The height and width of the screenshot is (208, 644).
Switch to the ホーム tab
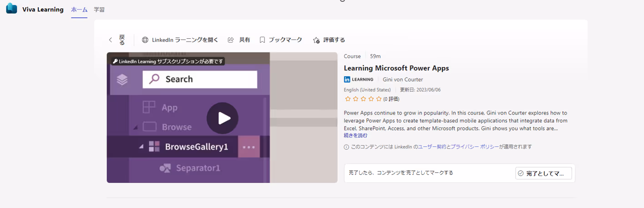coord(79,10)
